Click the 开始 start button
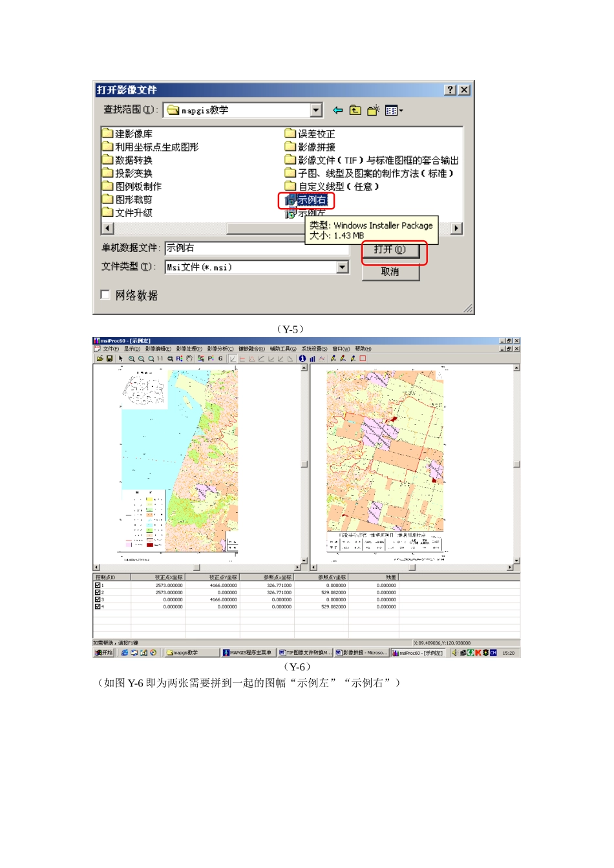The image size is (614, 868). tap(103, 653)
